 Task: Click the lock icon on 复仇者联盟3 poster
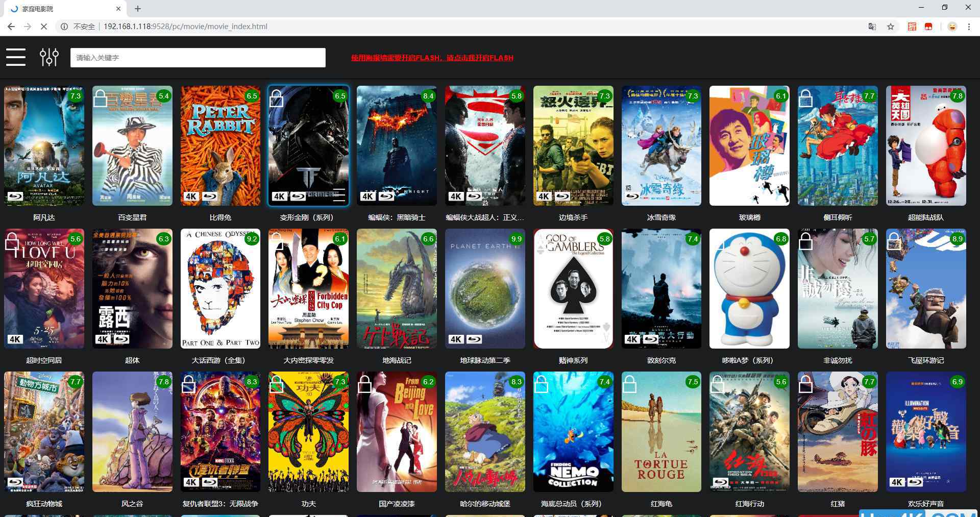188,384
